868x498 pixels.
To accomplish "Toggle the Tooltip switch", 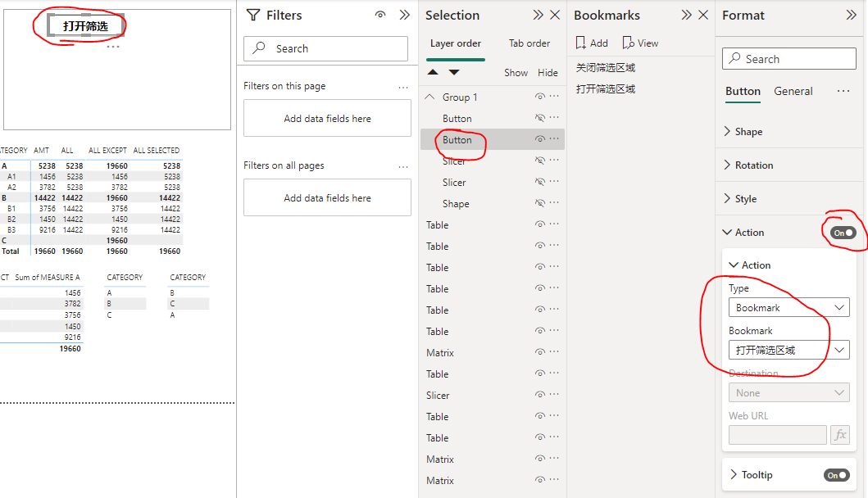I will click(837, 475).
